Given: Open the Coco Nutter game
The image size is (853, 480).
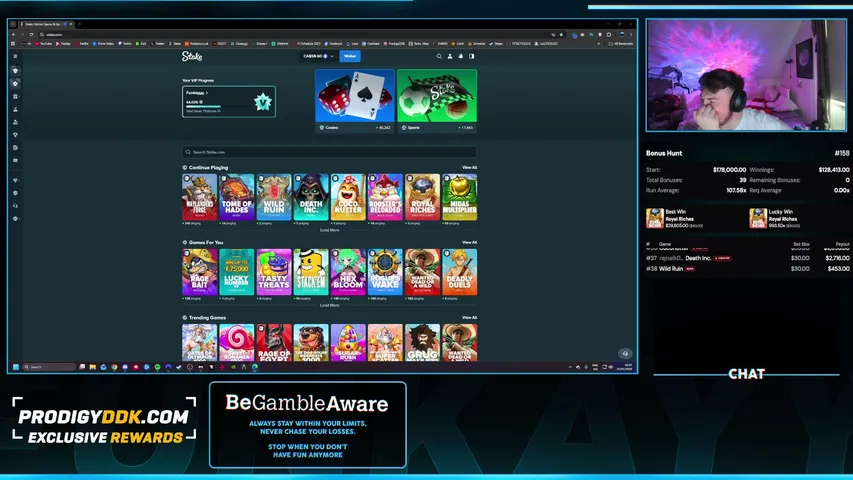Looking at the screenshot, I should (348, 197).
